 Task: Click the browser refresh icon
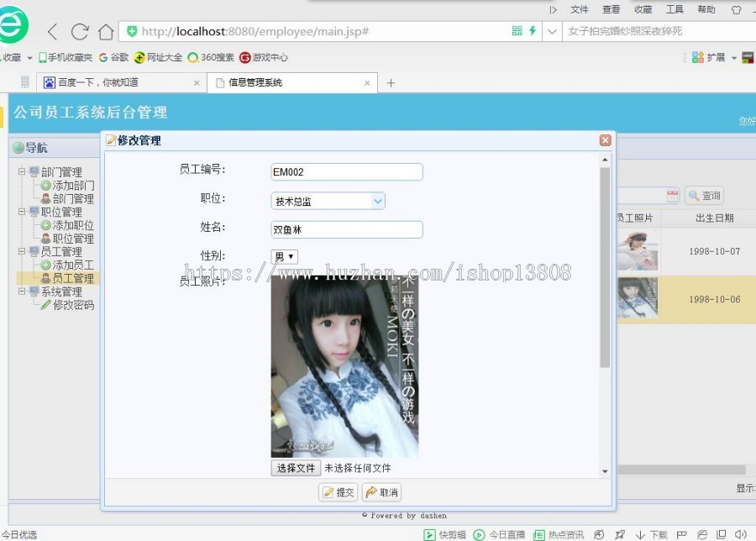coord(78,30)
